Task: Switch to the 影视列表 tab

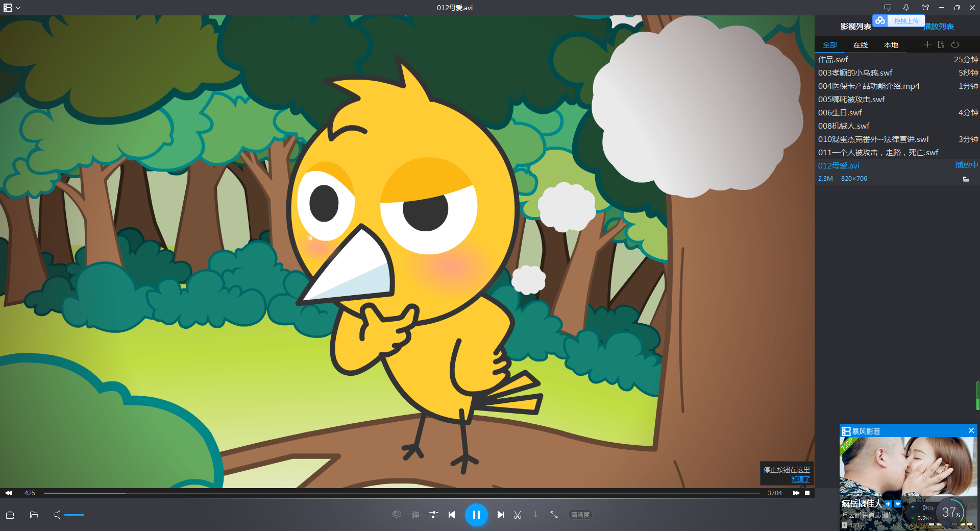Action: [855, 27]
